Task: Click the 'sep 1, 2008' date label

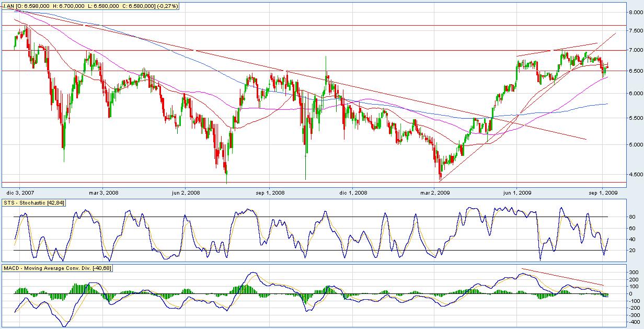Action: pos(270,192)
